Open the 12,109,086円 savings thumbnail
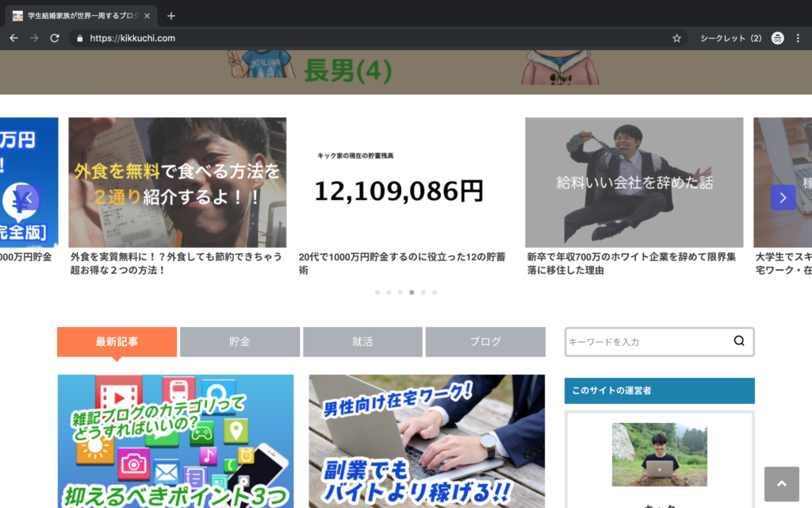This screenshot has width=812, height=508. click(x=405, y=183)
